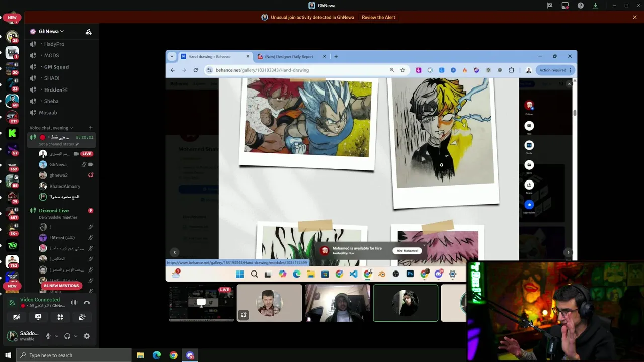Open extensions puzzle icon in Chrome toolbar

tap(512, 70)
